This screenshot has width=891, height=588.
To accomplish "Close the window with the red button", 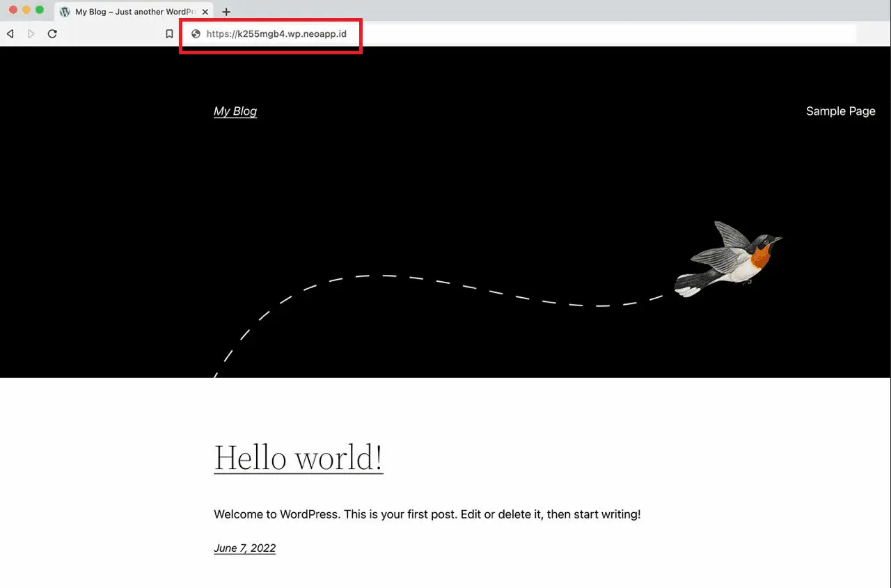I will 13,10.
